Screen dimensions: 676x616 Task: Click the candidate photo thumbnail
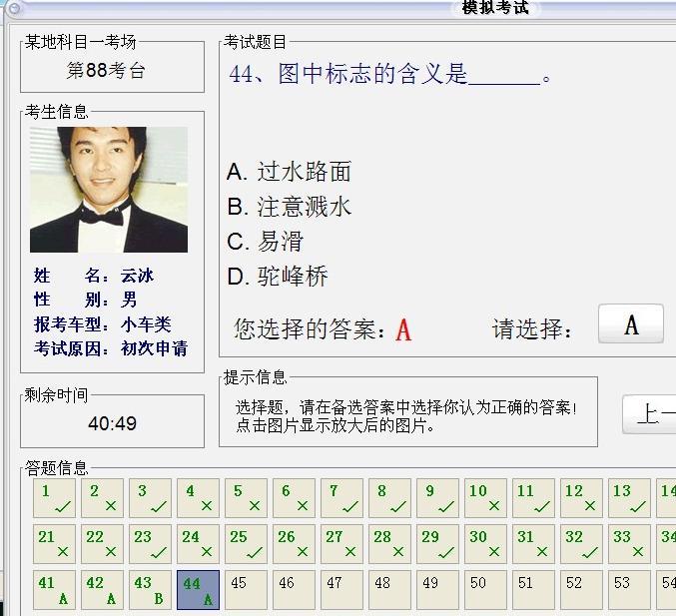[x=109, y=190]
